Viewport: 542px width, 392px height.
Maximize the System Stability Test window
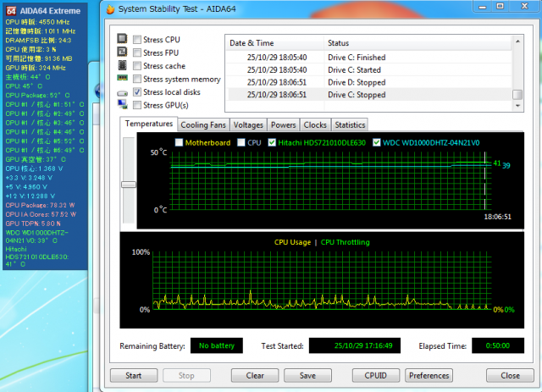(x=501, y=6)
